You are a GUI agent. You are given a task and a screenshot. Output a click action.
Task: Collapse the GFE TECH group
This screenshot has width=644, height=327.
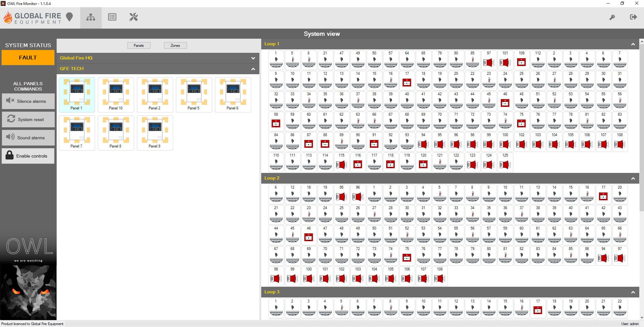point(253,69)
